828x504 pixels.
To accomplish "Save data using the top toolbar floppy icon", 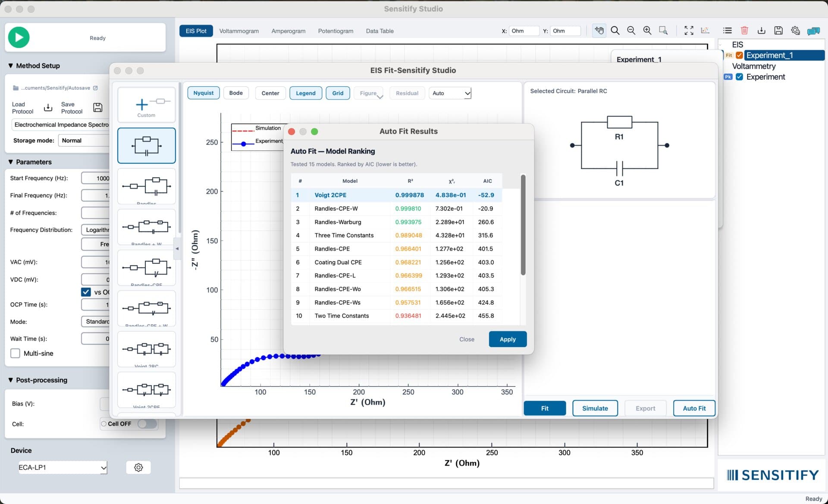I will (778, 31).
